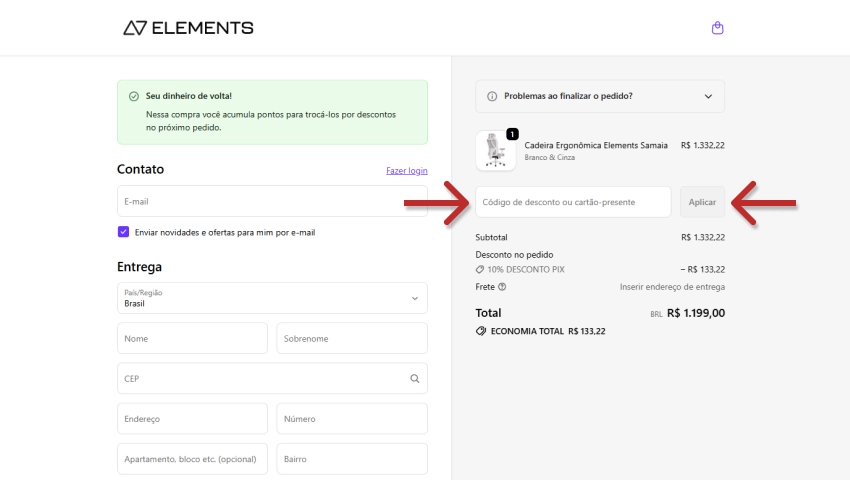
Task: Click the Cadeira Ergonômica Elements Samaia product name
Action: [x=596, y=145]
